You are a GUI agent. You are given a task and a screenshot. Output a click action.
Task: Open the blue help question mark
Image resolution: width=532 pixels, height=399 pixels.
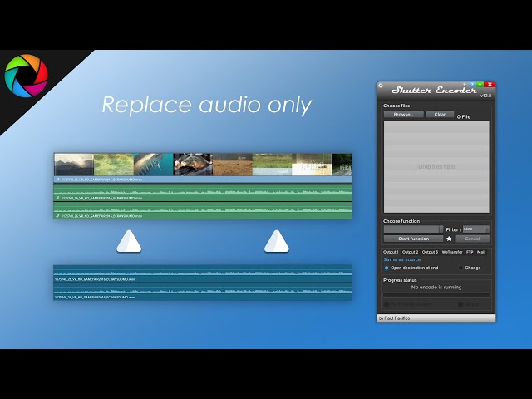click(472, 84)
